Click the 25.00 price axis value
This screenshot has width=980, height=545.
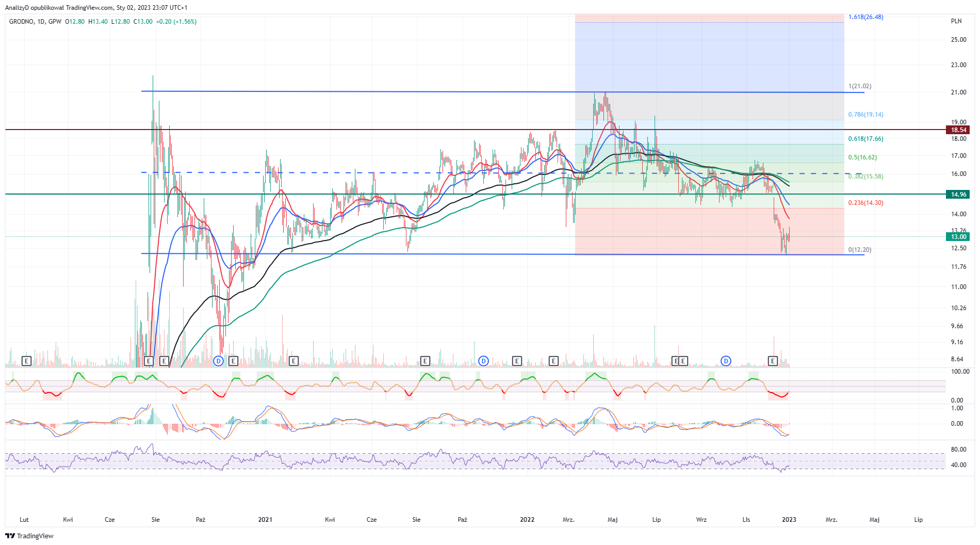(x=958, y=40)
